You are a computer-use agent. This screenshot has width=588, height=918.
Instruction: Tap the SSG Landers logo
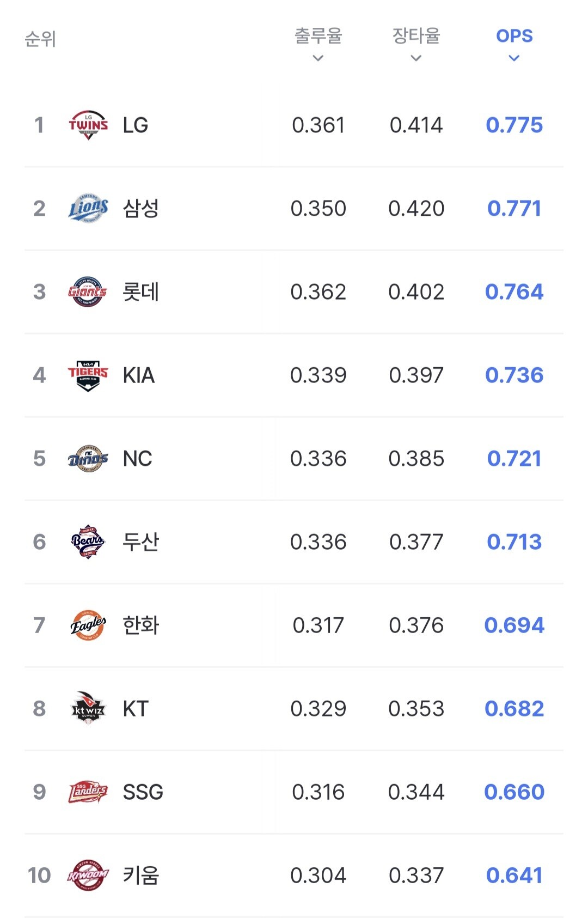pyautogui.click(x=88, y=792)
